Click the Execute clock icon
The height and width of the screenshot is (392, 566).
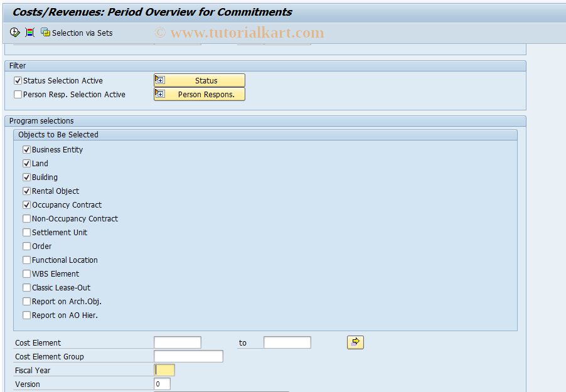tap(15, 33)
